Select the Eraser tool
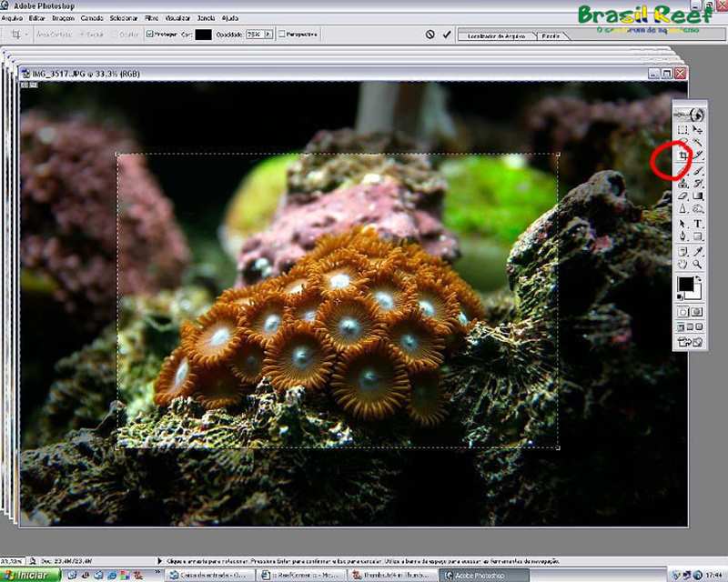 682,196
